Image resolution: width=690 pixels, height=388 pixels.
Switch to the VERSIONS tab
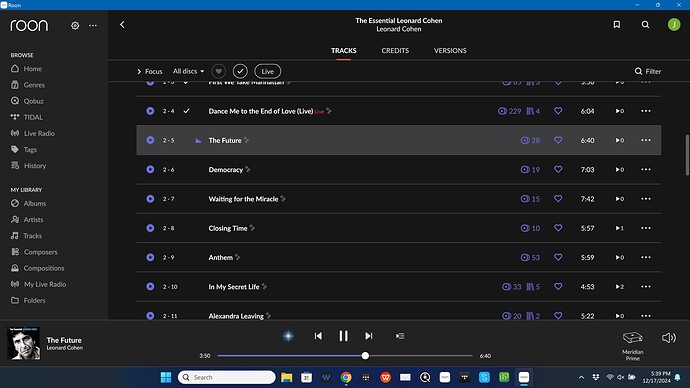(x=450, y=51)
